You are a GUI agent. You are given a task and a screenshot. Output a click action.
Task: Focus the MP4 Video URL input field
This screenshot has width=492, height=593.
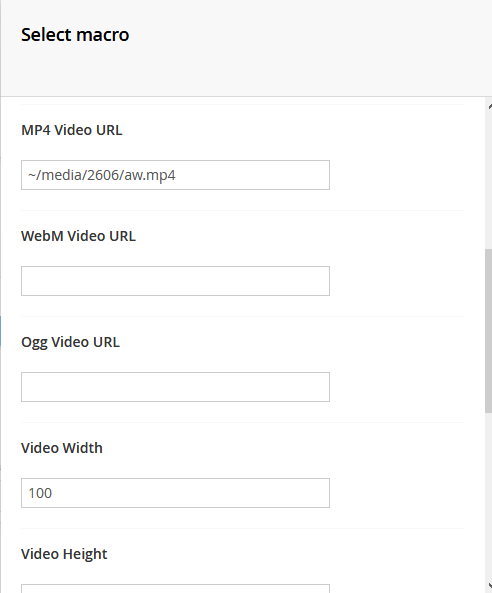click(x=175, y=175)
